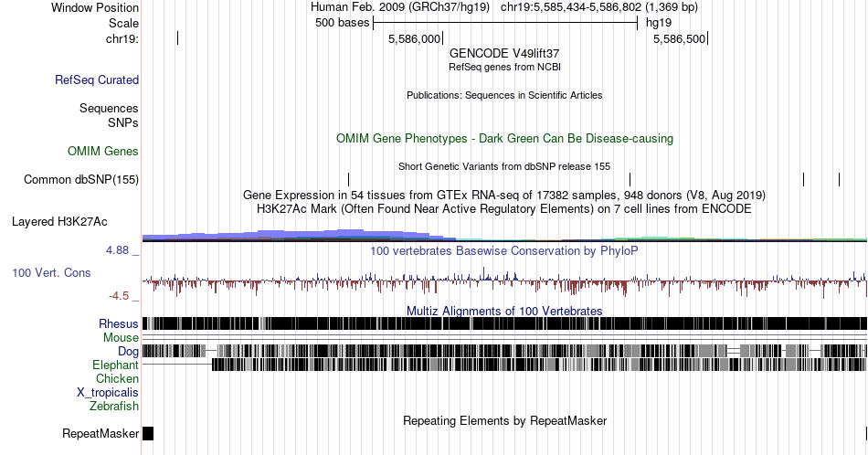Select the Elephant alignment label
This screenshot has width=868, height=455.
coord(115,365)
